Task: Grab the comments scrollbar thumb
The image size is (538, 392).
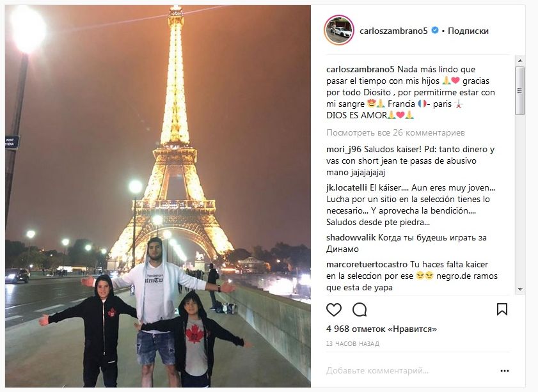Action: pyautogui.click(x=520, y=91)
